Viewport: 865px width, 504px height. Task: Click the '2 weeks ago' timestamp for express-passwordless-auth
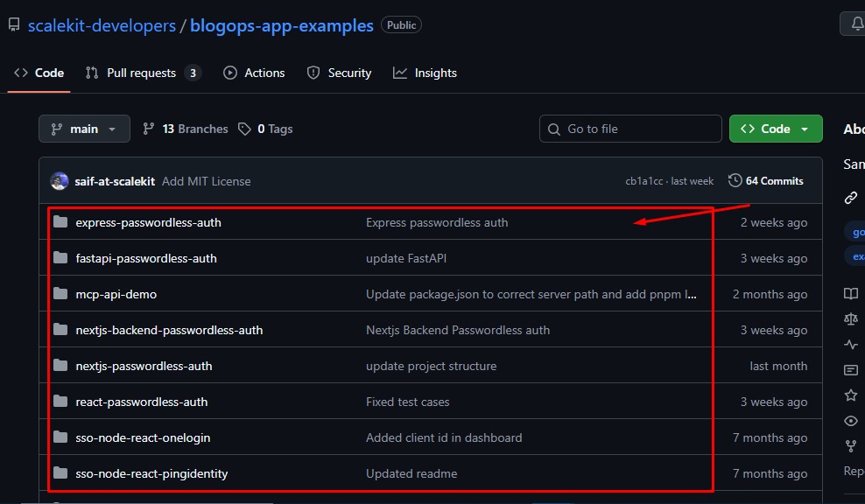click(773, 222)
